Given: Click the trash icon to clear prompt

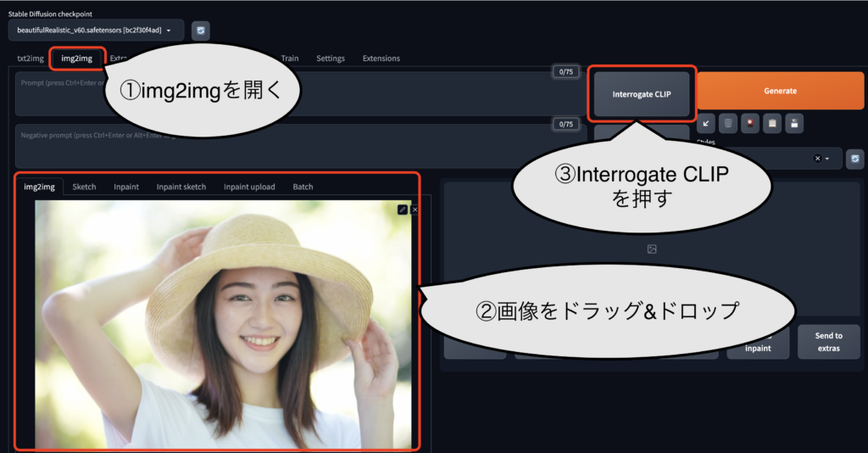Looking at the screenshot, I should pyautogui.click(x=728, y=124).
